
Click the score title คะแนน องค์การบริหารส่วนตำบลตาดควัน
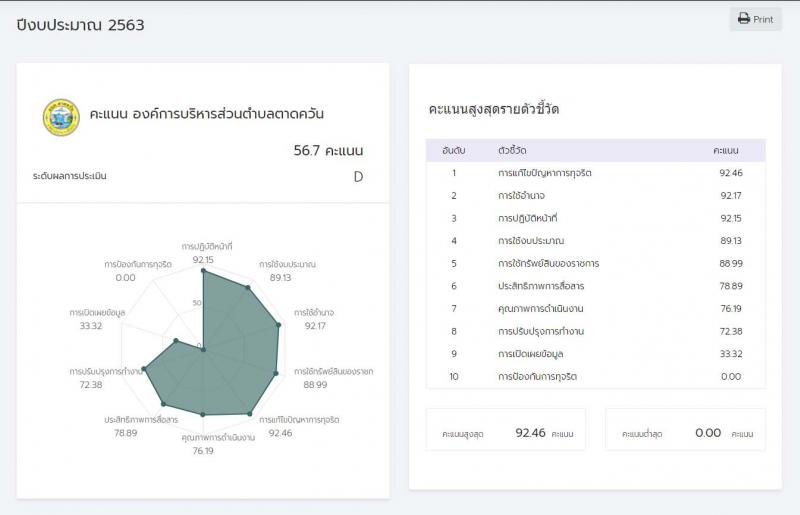click(207, 113)
